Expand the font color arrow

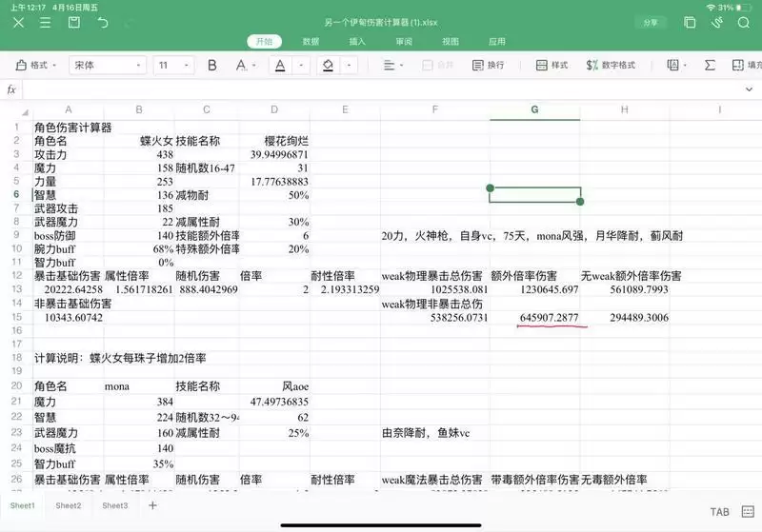[x=301, y=65]
